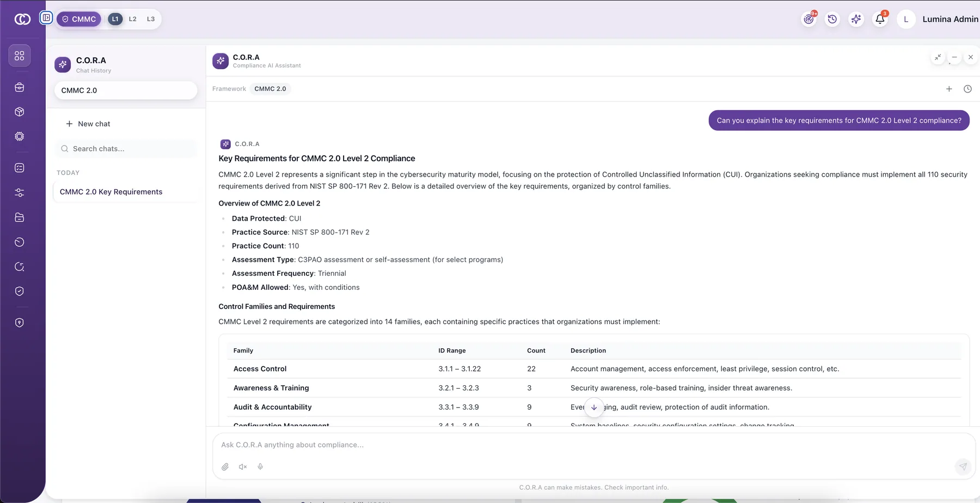The width and height of the screenshot is (980, 503).
Task: Open the 3D cube icon in sidebar
Action: pos(20,112)
